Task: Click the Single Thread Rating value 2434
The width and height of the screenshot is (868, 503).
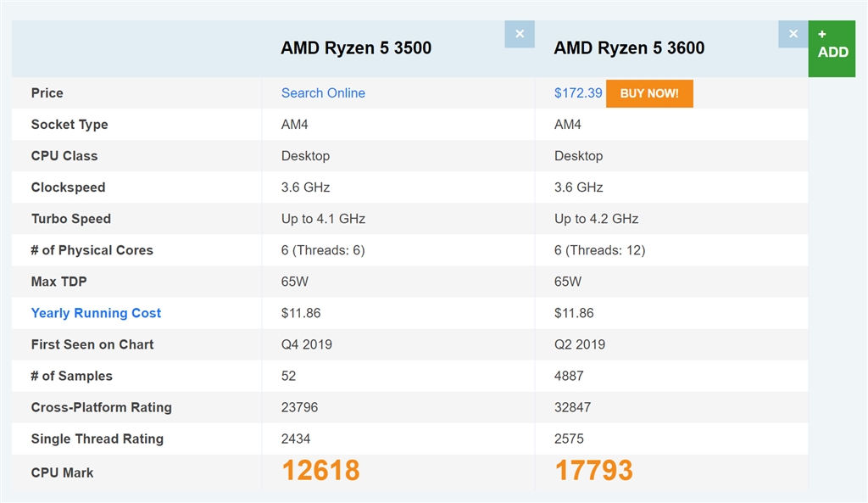Action: (x=296, y=439)
